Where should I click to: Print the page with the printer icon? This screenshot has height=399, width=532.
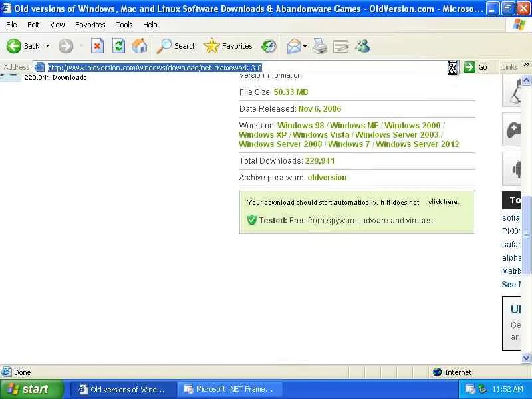click(x=320, y=46)
